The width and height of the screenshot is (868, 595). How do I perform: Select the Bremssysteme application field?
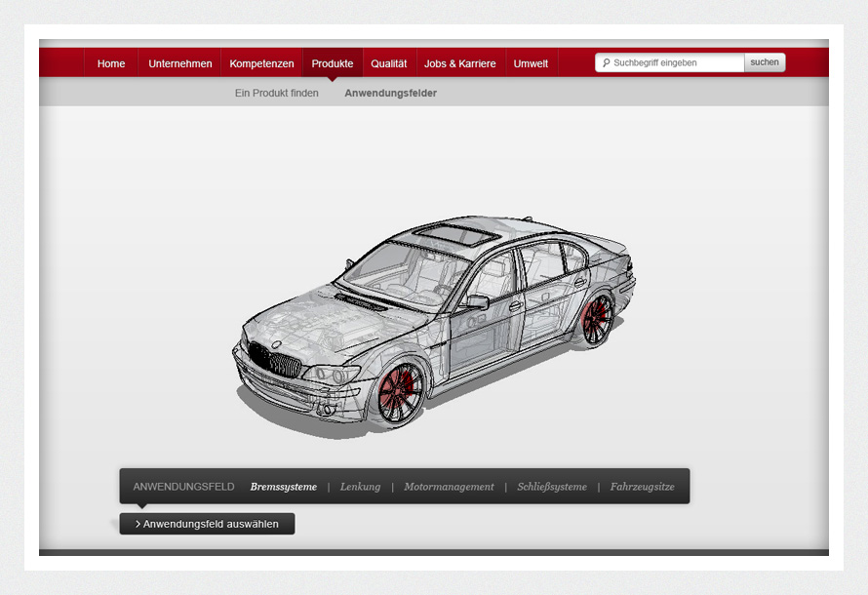click(x=284, y=487)
